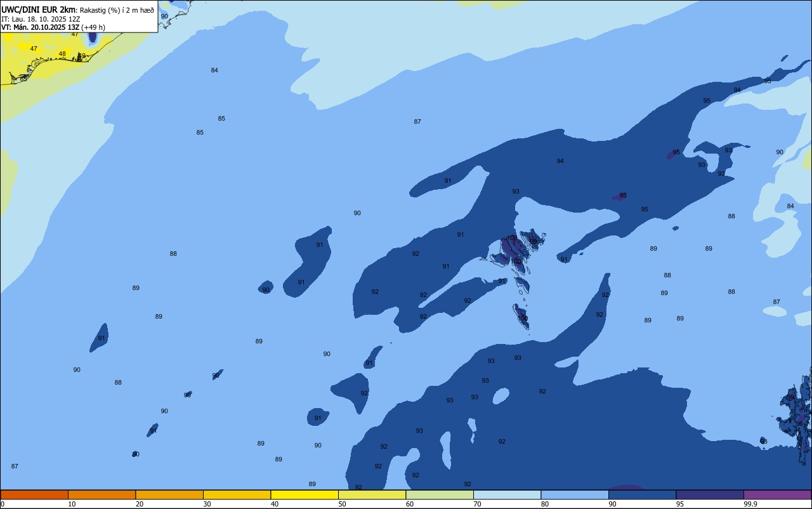
Task: Click the legend tick label "60"
Action: click(x=410, y=504)
